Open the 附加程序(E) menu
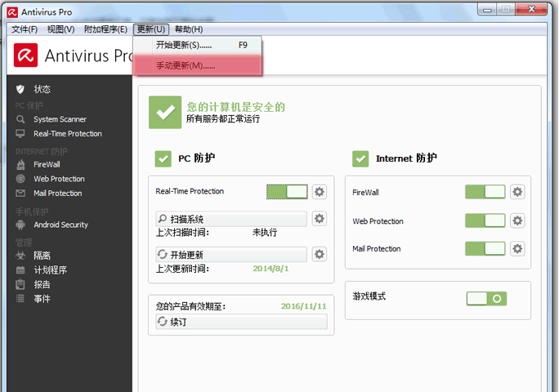This screenshot has width=559, height=392. 105,29
